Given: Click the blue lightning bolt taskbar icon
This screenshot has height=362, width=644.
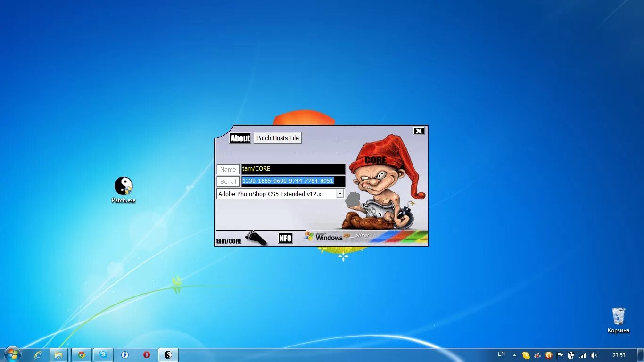Looking at the screenshot, I should (x=125, y=355).
